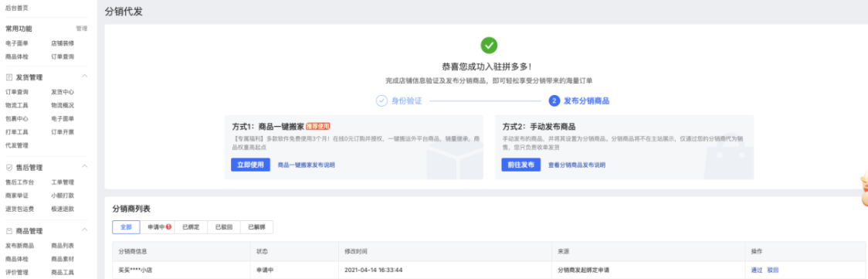Click the step 2 发布分销商品 circle
The width and height of the screenshot is (868, 279).
[554, 101]
